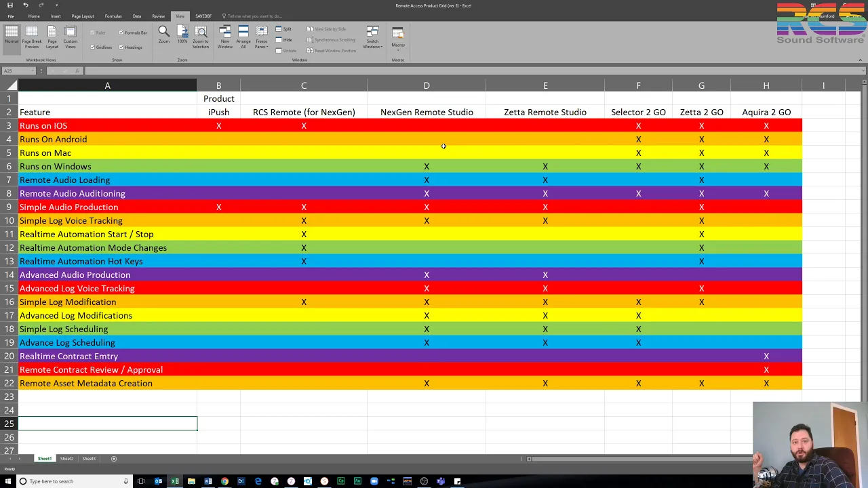Open Adobe Audition from taskbar

[x=357, y=481]
